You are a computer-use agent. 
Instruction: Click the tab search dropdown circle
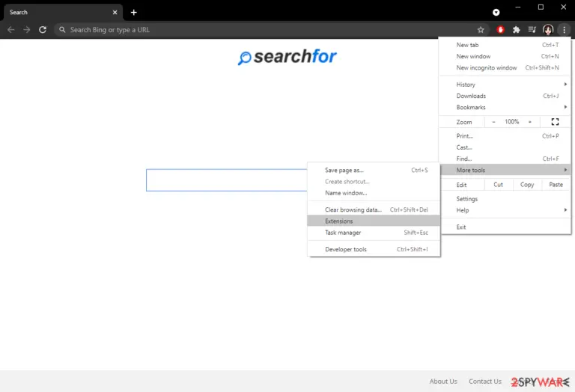click(x=496, y=13)
